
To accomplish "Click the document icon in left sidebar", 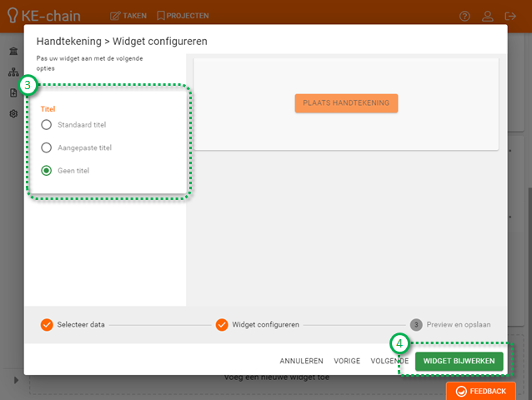I will [x=13, y=93].
